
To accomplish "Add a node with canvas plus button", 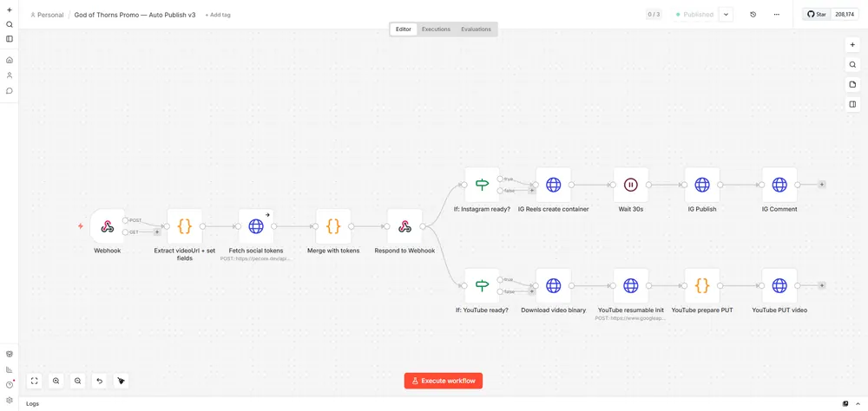I will coord(852,45).
